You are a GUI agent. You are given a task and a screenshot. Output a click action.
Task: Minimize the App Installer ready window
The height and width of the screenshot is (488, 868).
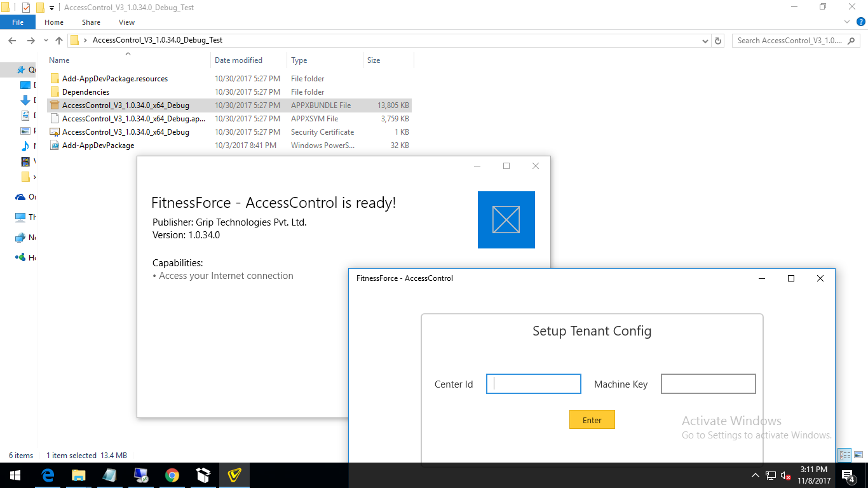(x=478, y=166)
